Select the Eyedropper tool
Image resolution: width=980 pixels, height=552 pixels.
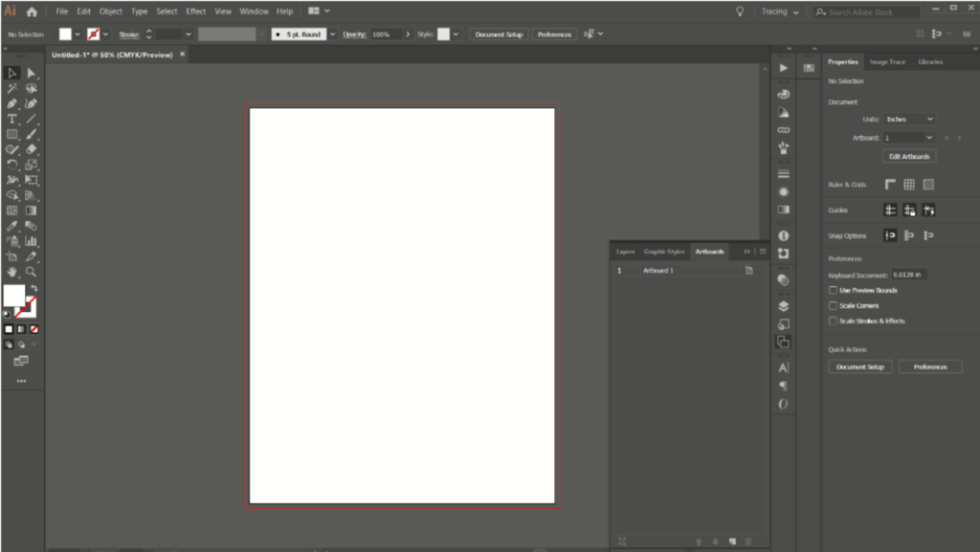12,227
